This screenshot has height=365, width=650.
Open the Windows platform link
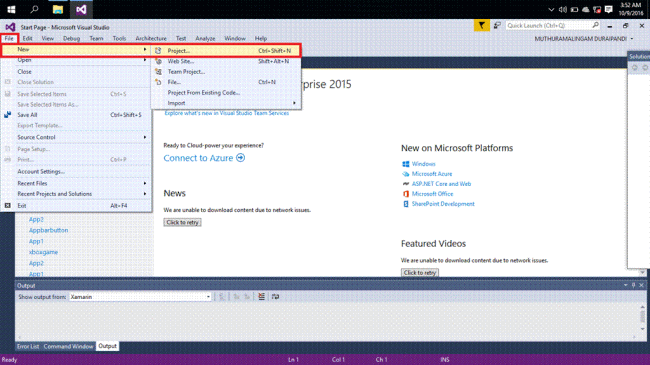423,164
